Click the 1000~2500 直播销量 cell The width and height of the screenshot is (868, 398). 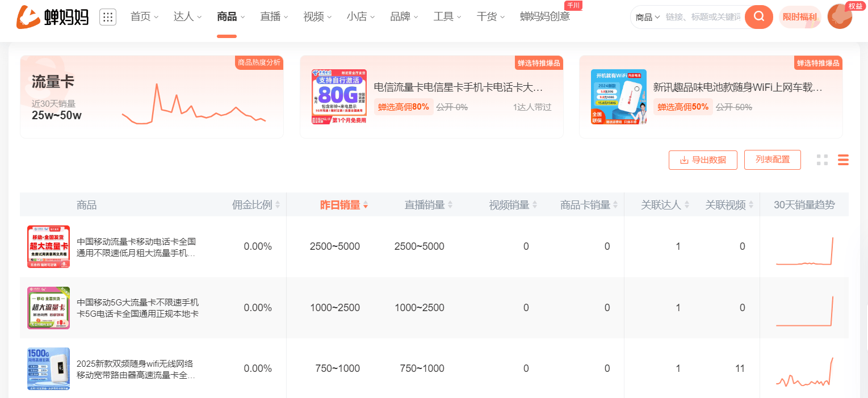point(420,308)
